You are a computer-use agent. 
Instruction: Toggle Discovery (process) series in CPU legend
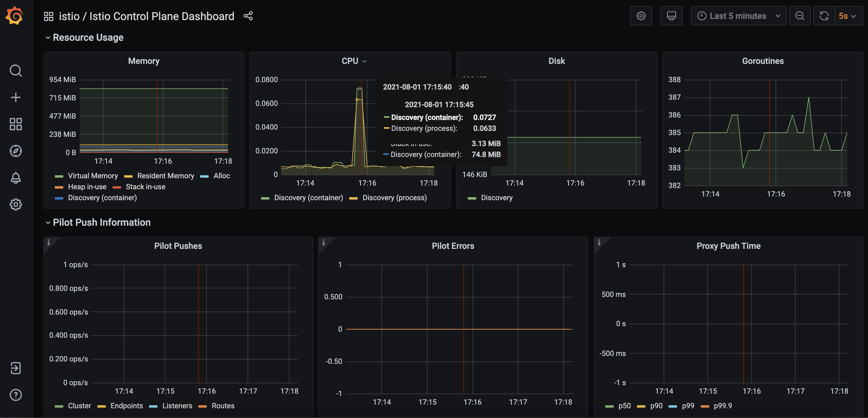[394, 197]
